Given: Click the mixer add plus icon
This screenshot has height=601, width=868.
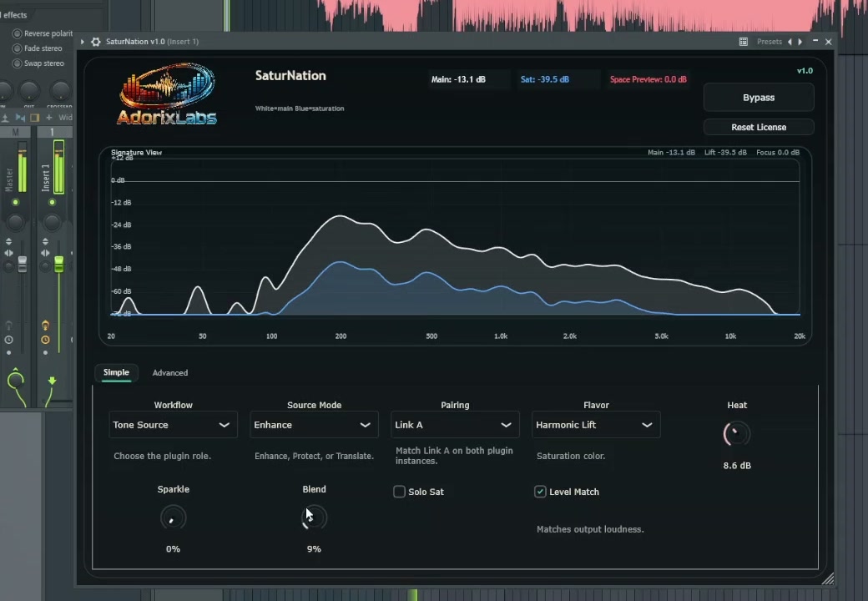Looking at the screenshot, I should pyautogui.click(x=48, y=118).
